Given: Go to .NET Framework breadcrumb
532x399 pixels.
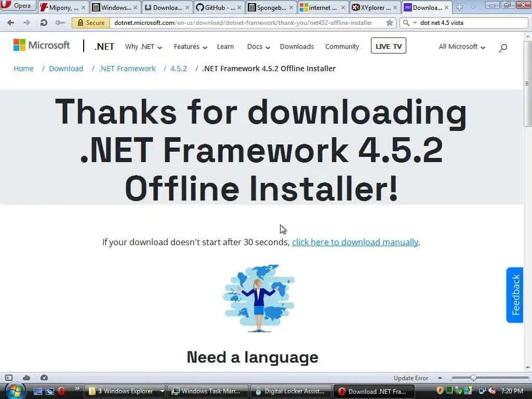Looking at the screenshot, I should click(x=127, y=69).
